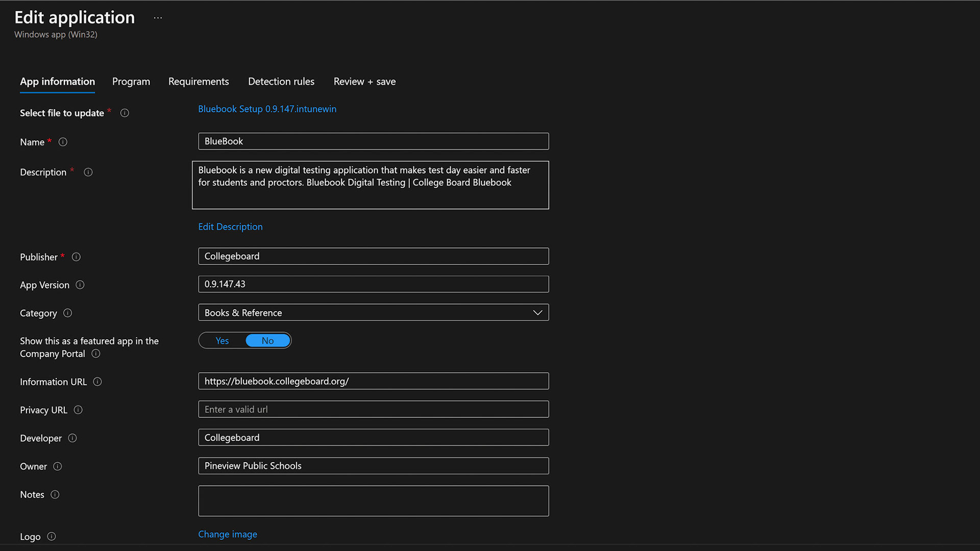Click info icon next to Publisher label
980x551 pixels.
[76, 257]
